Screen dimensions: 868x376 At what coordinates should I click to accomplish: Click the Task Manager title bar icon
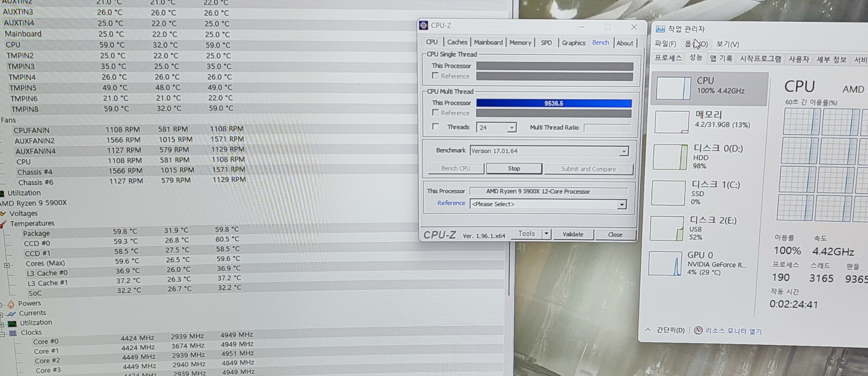[x=660, y=29]
